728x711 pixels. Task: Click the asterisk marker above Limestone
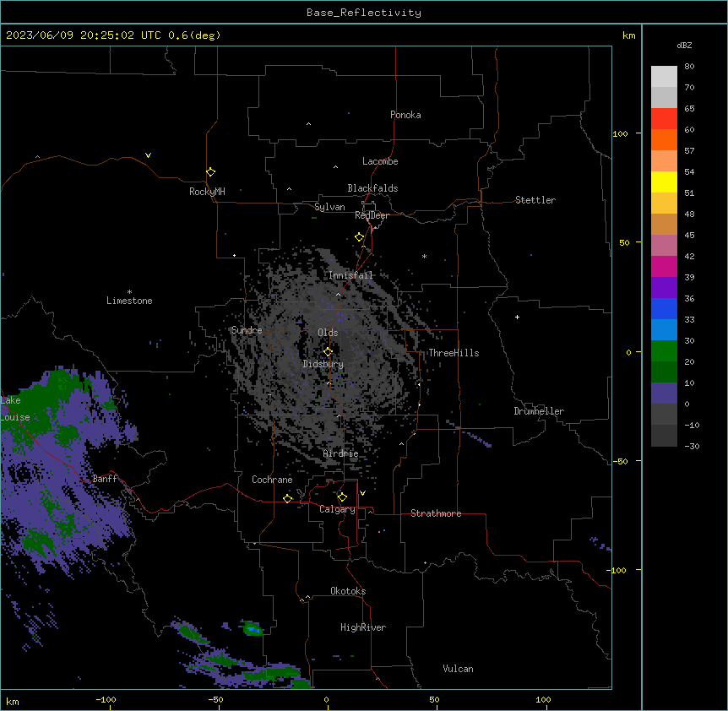pyautogui.click(x=129, y=292)
